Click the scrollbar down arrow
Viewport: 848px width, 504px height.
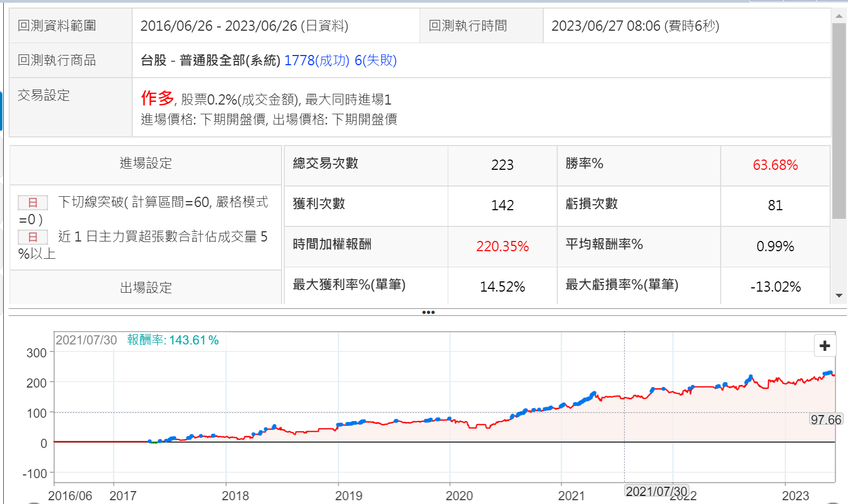[x=839, y=295]
